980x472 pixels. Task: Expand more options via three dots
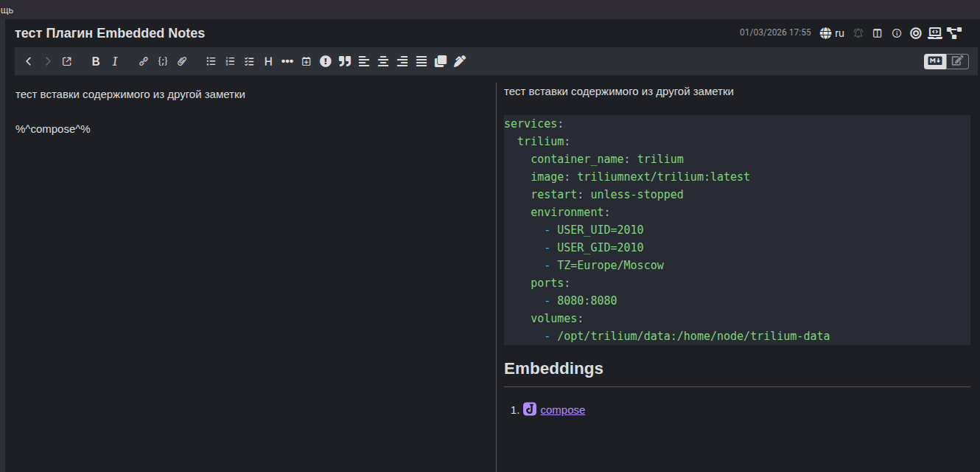(x=287, y=62)
